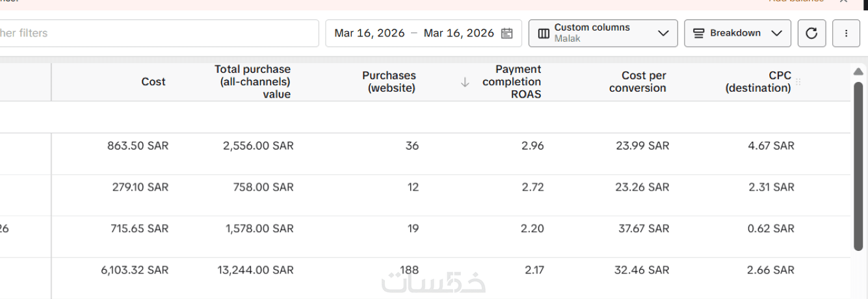This screenshot has width=868, height=299.
Task: Sort by the Cost column header
Action: pos(153,82)
